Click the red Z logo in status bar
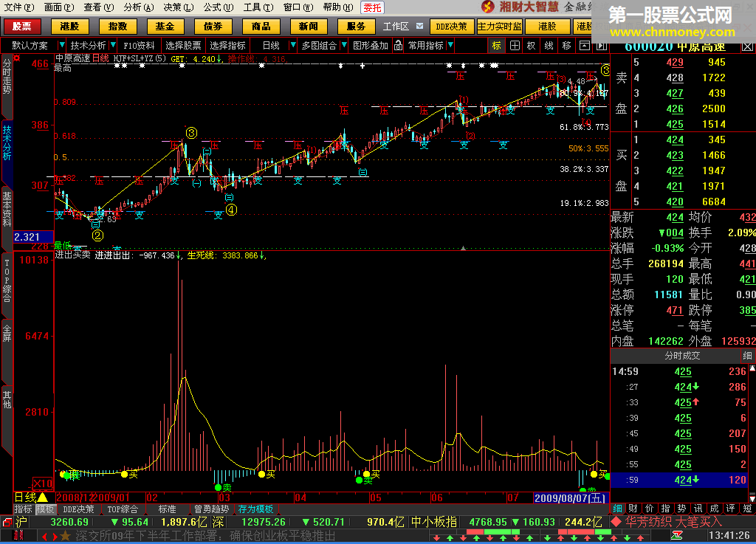The image size is (756, 544). pyautogui.click(x=677, y=535)
